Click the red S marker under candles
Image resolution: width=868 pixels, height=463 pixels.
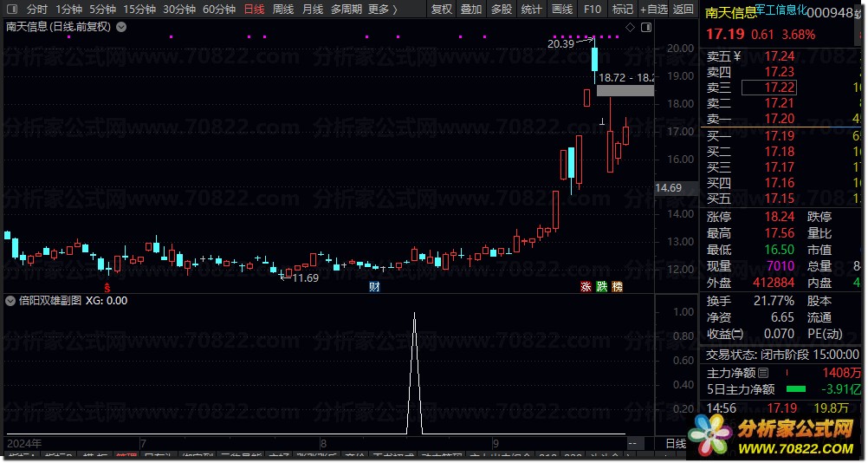click(x=107, y=288)
